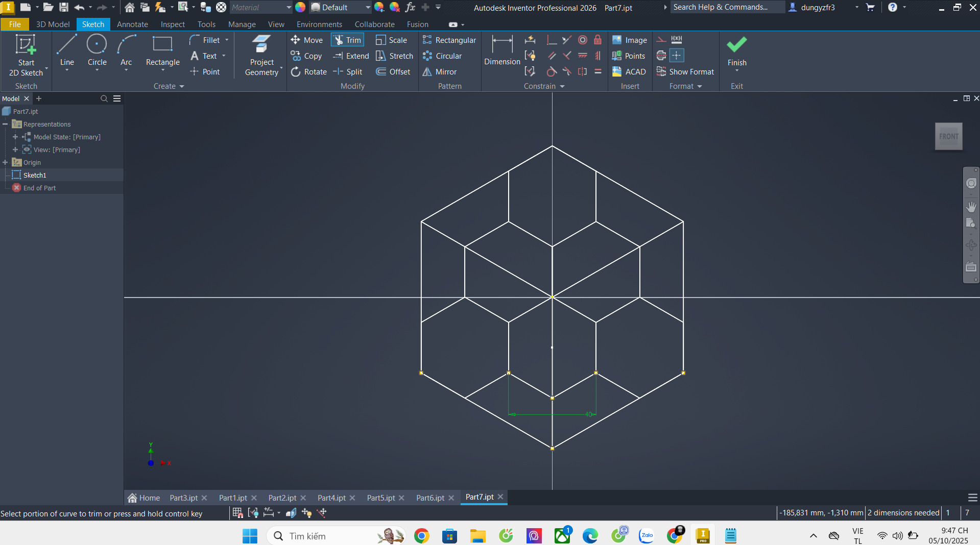
Task: Select the Circle sketch tool
Action: point(97,51)
